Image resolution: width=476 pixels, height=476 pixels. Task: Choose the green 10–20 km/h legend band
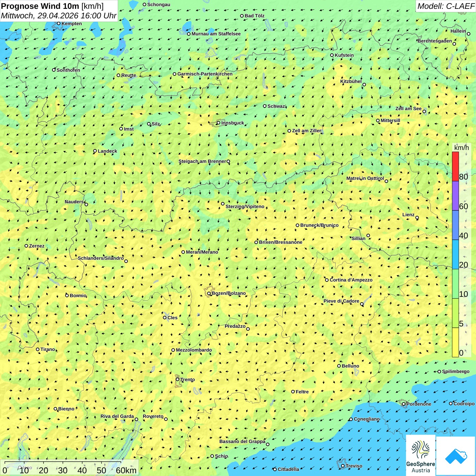[455, 284]
